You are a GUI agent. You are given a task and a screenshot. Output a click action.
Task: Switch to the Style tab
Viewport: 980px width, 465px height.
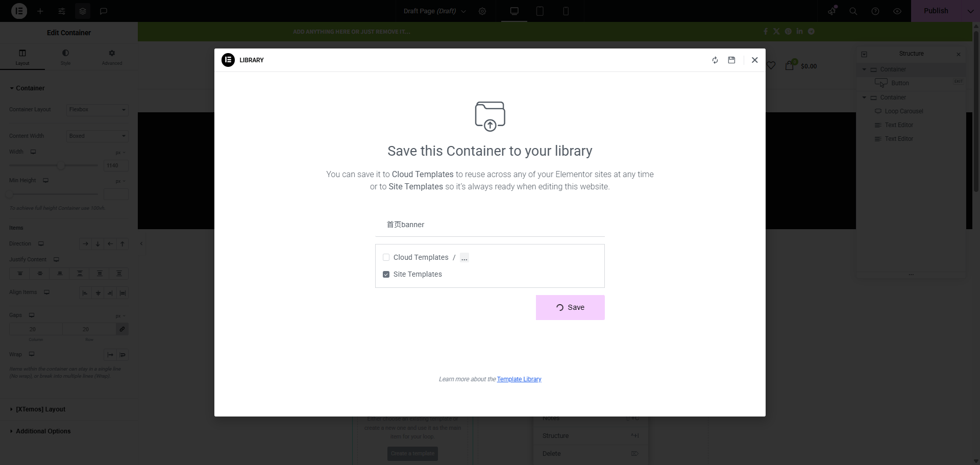(x=65, y=57)
